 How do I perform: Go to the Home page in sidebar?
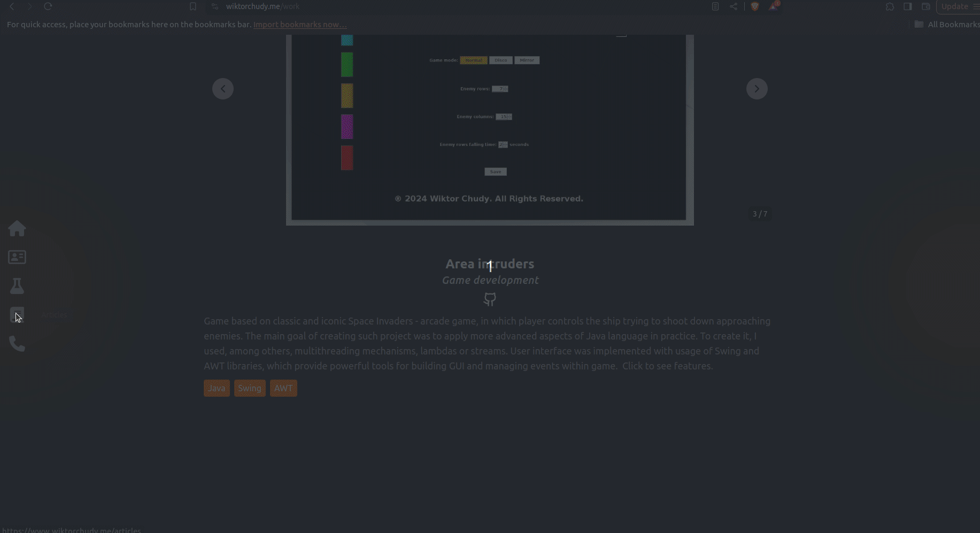tap(17, 228)
